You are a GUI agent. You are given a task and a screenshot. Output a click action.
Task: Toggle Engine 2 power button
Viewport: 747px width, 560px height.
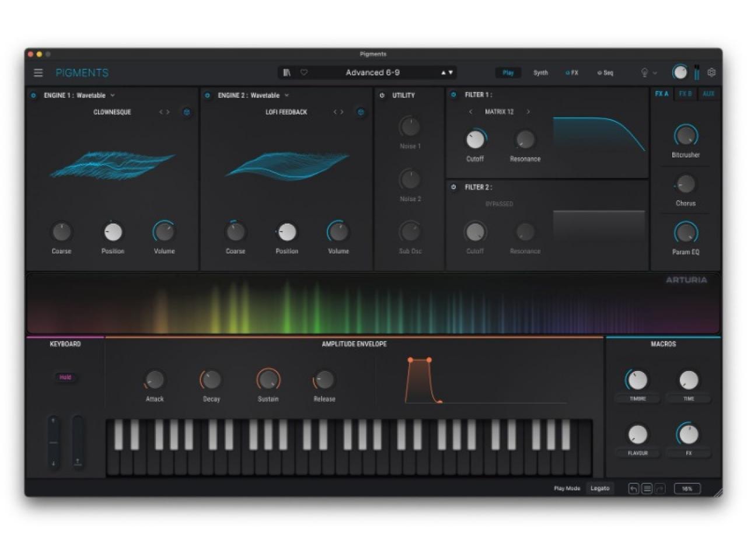[x=207, y=95]
